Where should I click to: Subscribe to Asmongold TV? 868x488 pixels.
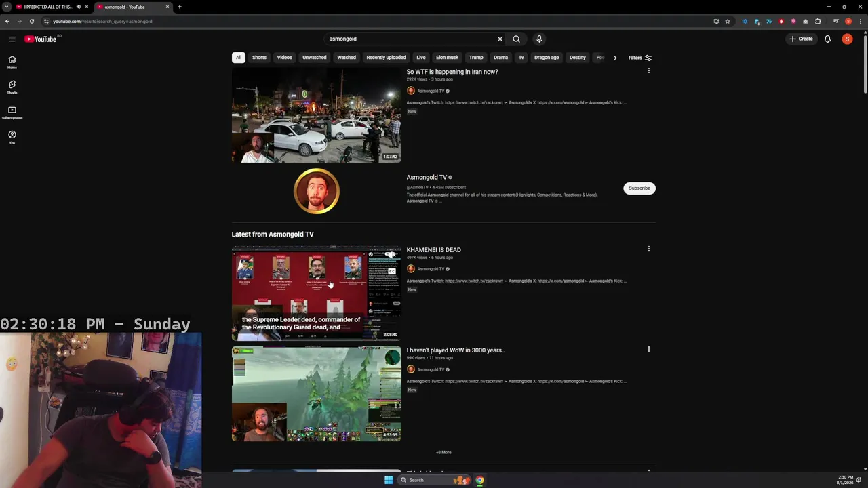[x=639, y=188]
